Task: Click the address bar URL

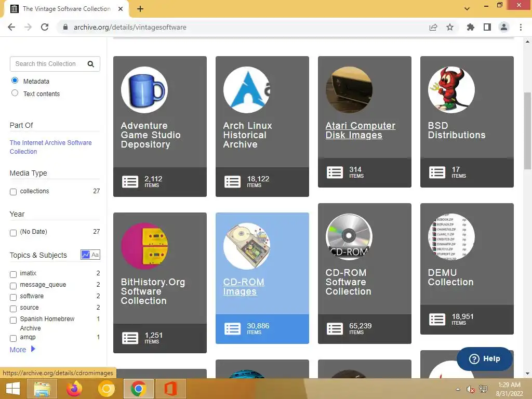Action: pyautogui.click(x=130, y=27)
